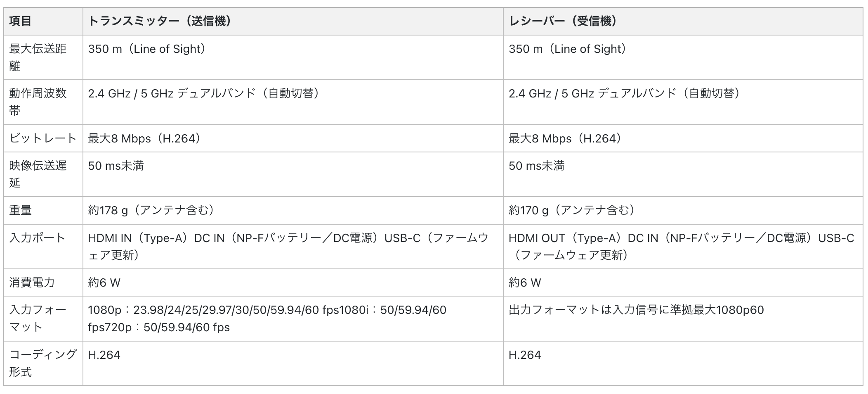868x394 pixels.
Task: Click the ビットレート row label
Action: pos(43,138)
